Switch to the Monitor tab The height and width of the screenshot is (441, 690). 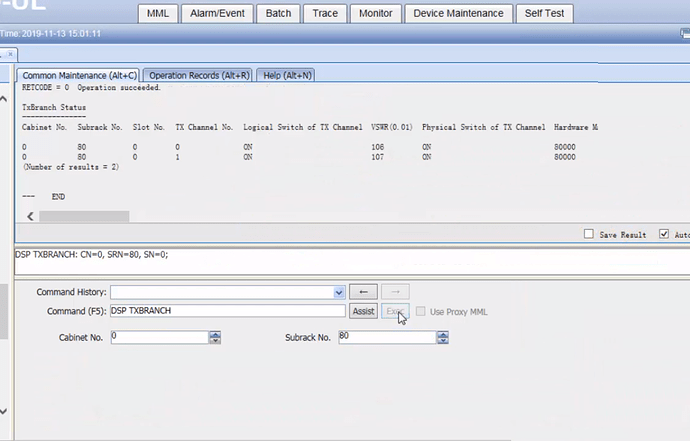[375, 14]
